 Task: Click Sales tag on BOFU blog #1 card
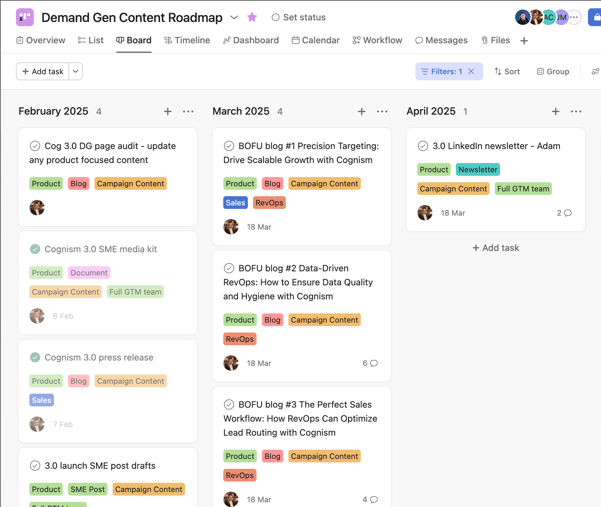pos(235,203)
